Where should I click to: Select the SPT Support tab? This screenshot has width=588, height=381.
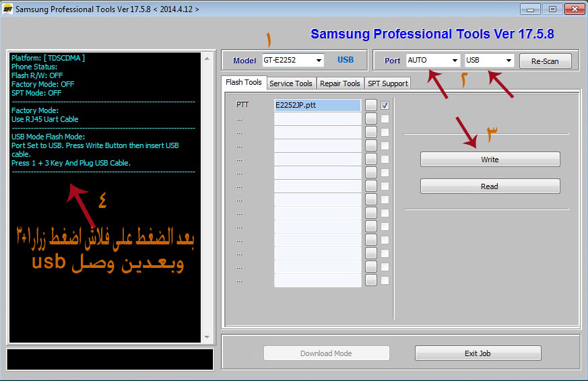388,83
